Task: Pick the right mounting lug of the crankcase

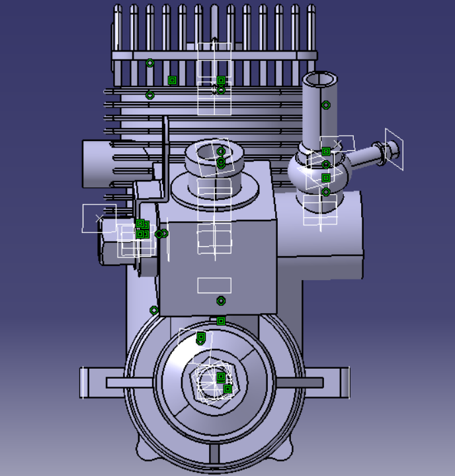Action: coord(327,383)
